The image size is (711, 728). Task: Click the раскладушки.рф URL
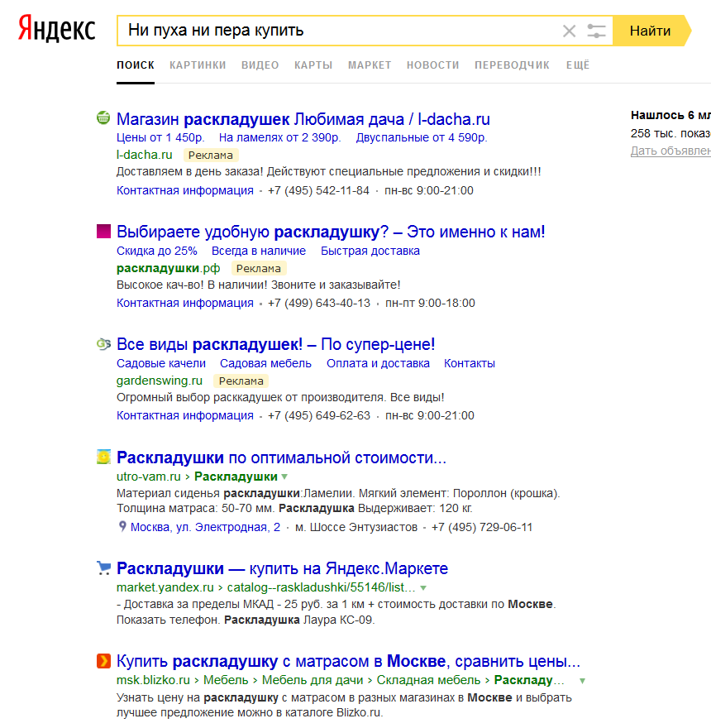point(168,268)
